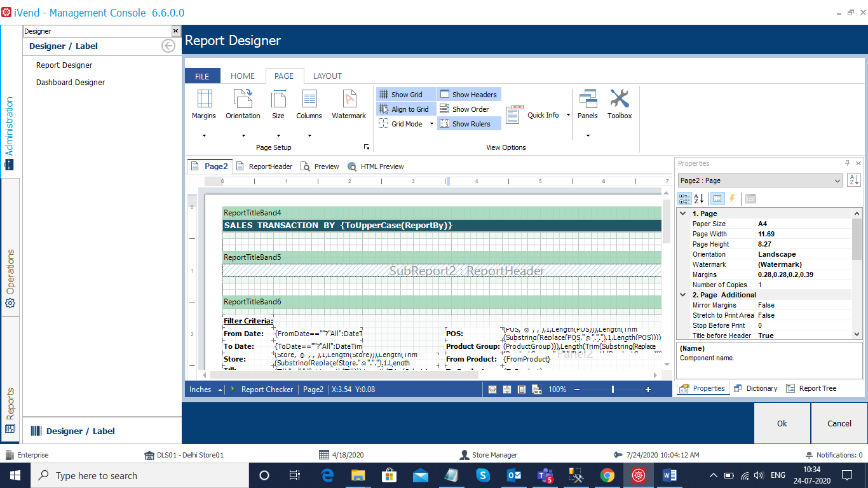Open Google Chrome from the taskbar
Screen dimensions: 868x488
coord(607,475)
